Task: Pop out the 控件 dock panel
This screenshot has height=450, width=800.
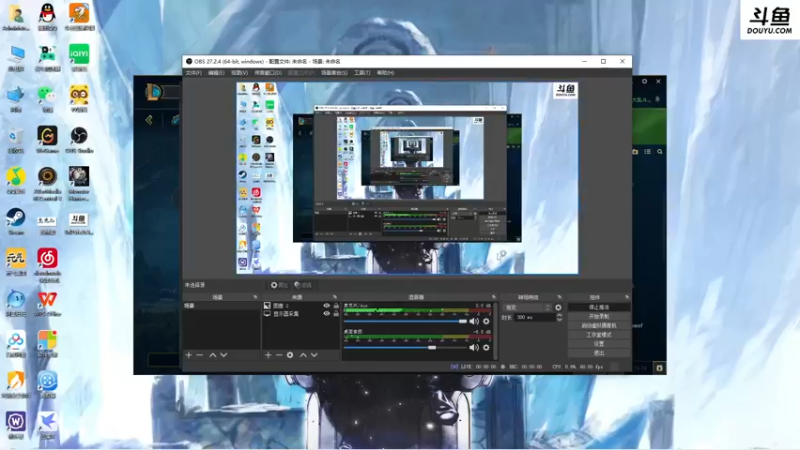Action: click(627, 297)
